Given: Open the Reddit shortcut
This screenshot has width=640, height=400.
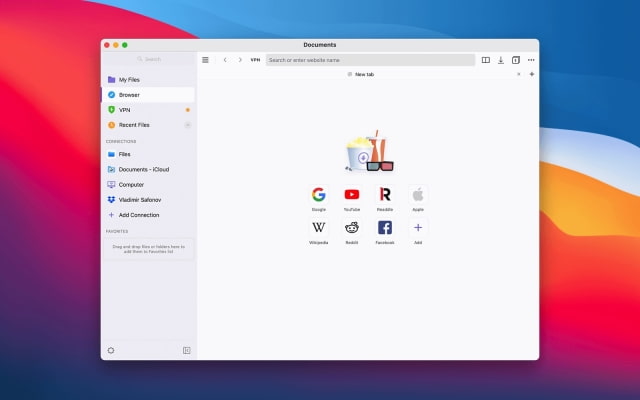Looking at the screenshot, I should (352, 228).
